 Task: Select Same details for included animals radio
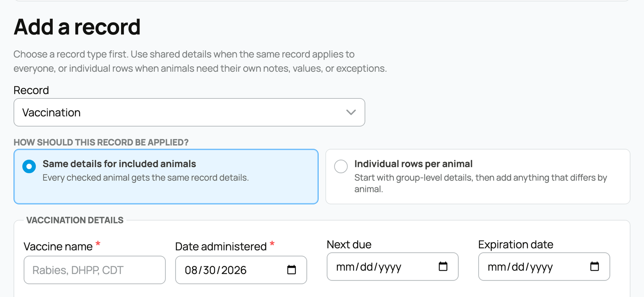pyautogui.click(x=29, y=166)
